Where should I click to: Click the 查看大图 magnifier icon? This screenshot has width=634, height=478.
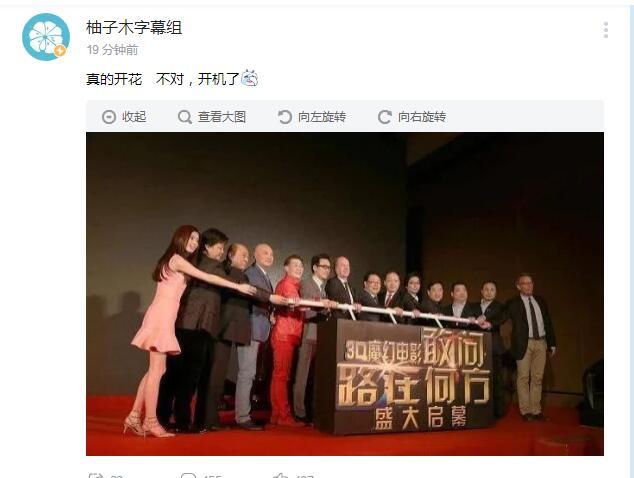click(x=185, y=117)
